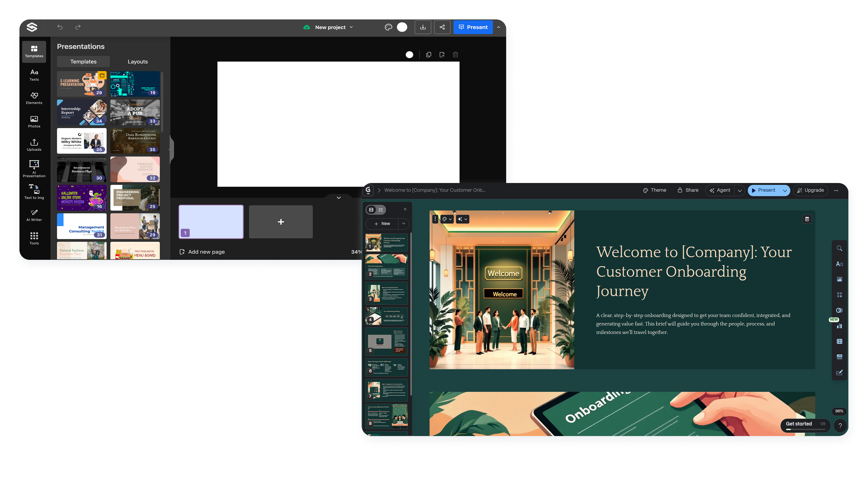Screen dimensions: 868x488
Task: Open the Elements panel in sidebar
Action: pyautogui.click(x=34, y=98)
